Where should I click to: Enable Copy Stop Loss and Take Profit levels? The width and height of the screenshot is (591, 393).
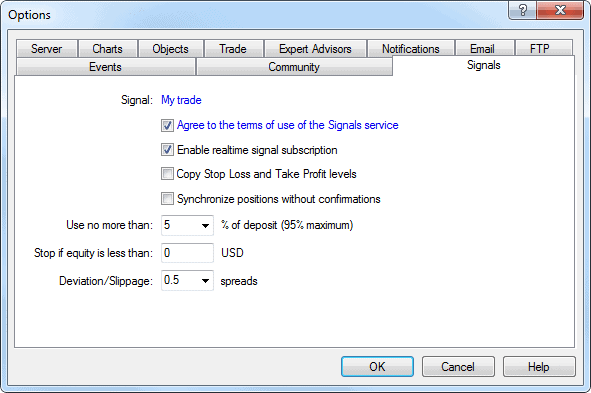167,174
